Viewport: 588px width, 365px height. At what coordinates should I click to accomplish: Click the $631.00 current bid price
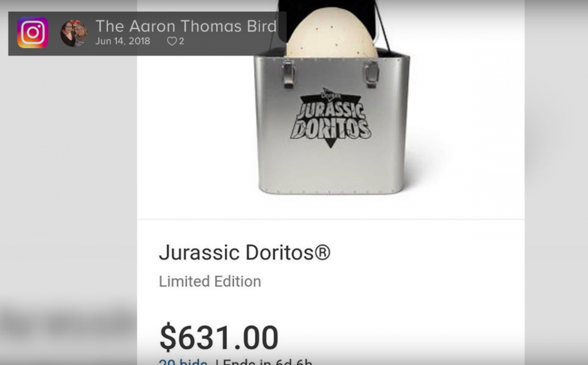click(219, 338)
